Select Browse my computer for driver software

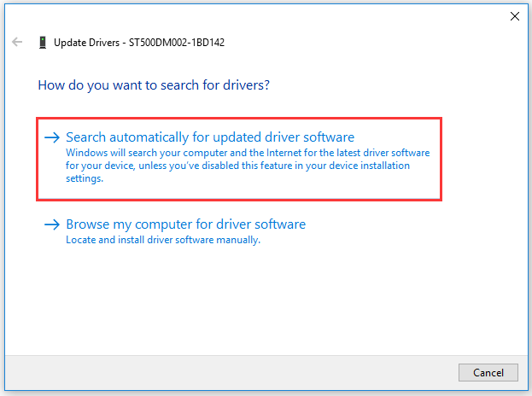185,224
